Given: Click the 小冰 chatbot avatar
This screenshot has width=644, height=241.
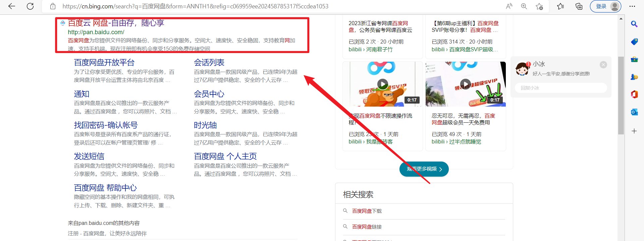Looking at the screenshot, I should [523, 69].
